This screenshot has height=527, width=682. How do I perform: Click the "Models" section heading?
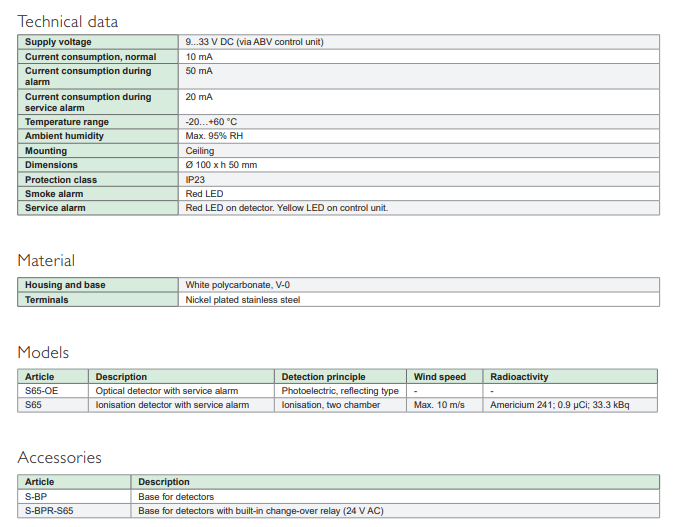pos(43,353)
